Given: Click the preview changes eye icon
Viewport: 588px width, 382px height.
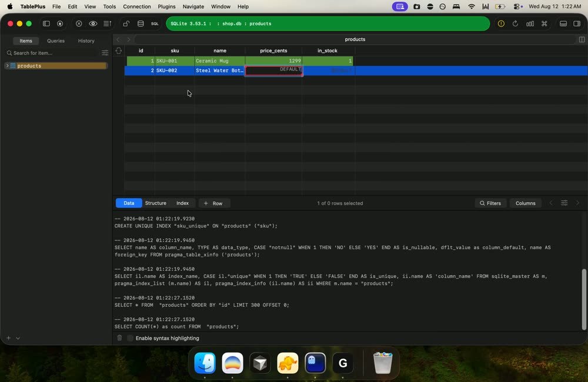Looking at the screenshot, I should point(93,24).
